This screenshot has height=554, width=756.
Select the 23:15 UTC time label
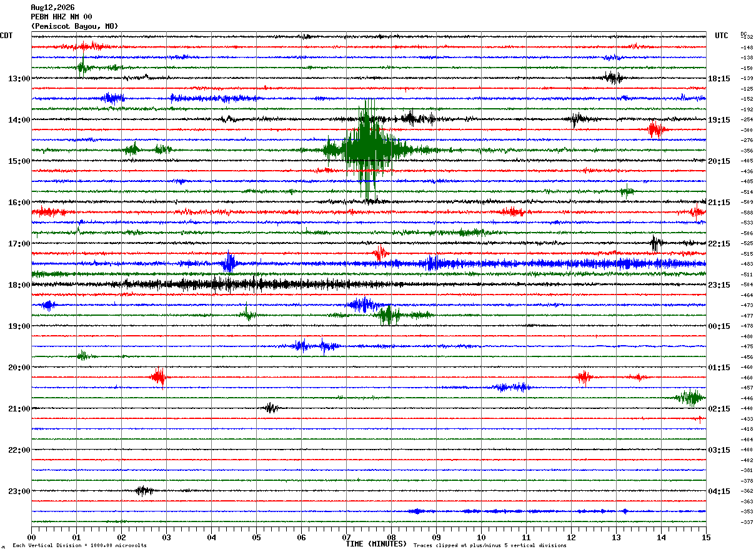[719, 285]
